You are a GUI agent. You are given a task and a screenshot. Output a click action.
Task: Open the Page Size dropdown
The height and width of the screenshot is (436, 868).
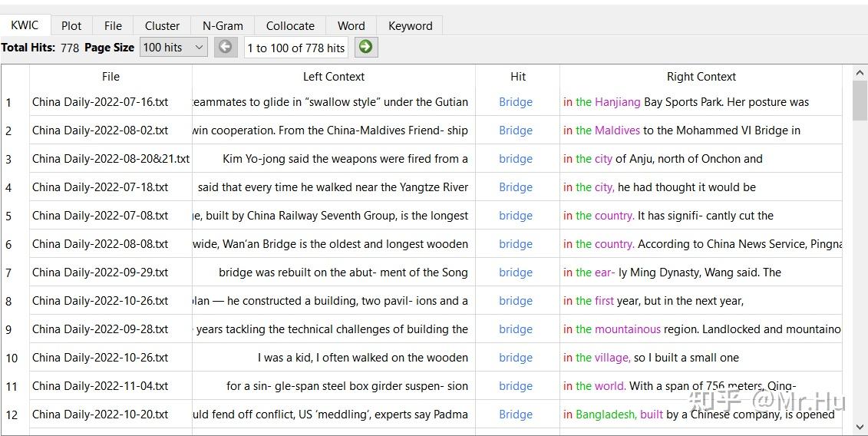(x=173, y=48)
